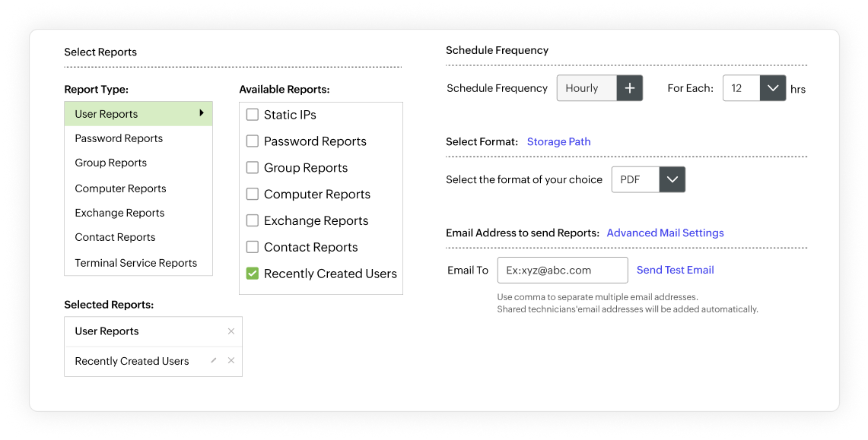Enable the Password Reports checkbox
This screenshot has height=440, width=868.
tap(252, 141)
